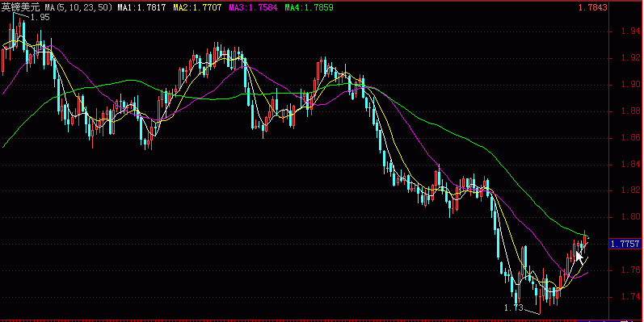
Task: Click the 1.80 axis label
Action: click(630, 217)
